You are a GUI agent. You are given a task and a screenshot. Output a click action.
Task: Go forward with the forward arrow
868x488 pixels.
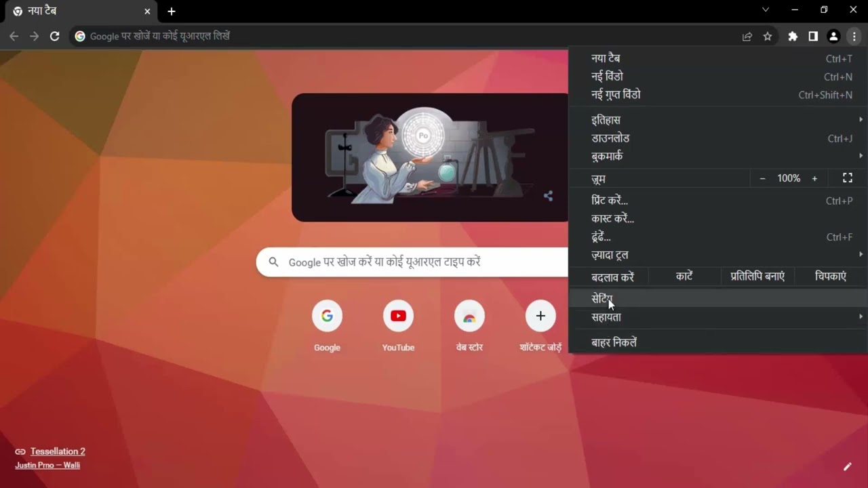point(35,36)
